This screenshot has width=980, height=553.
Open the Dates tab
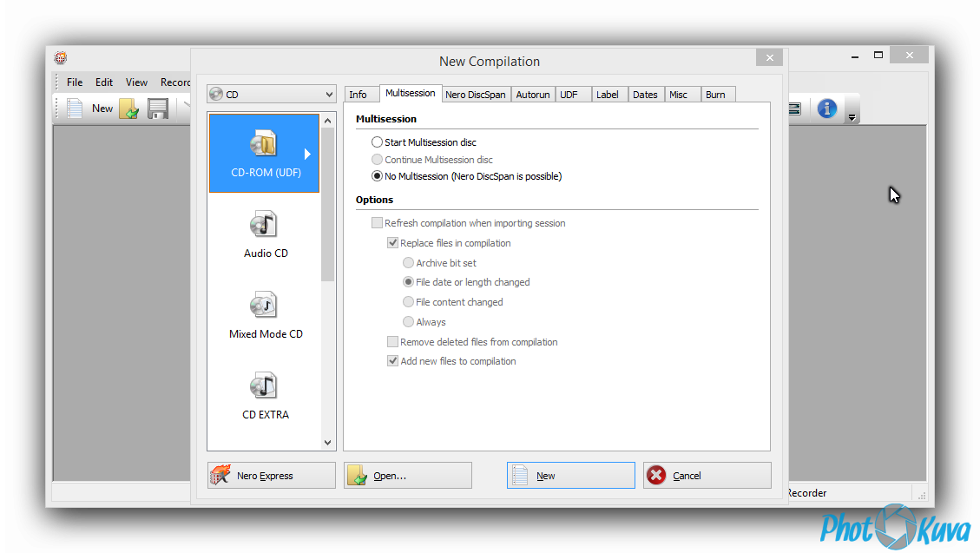click(645, 95)
